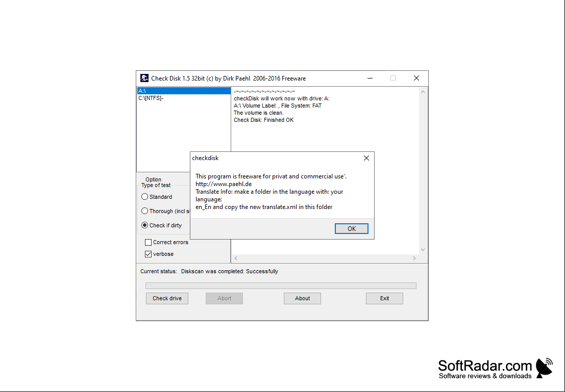
Task: Click the disabled Abort button
Action: 224,298
